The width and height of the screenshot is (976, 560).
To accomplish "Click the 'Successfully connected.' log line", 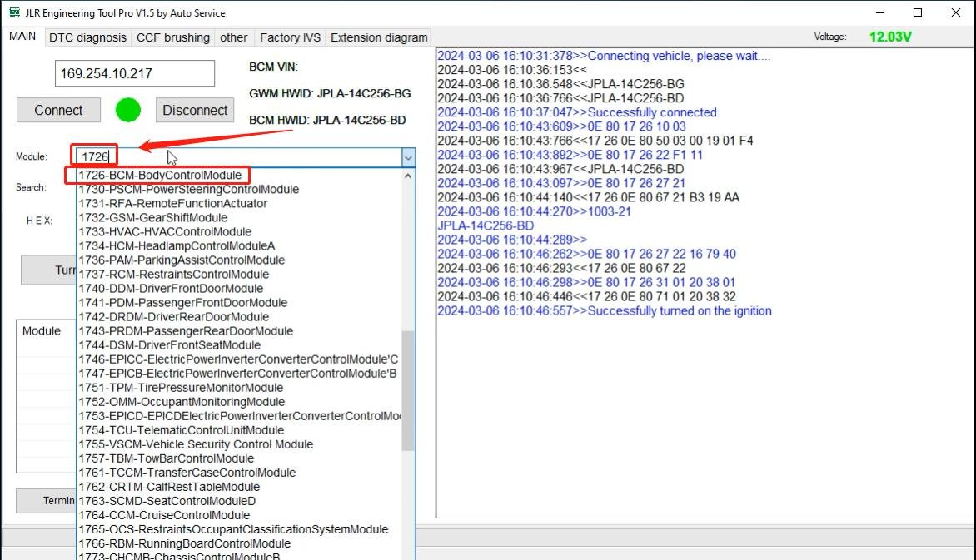I will (578, 112).
